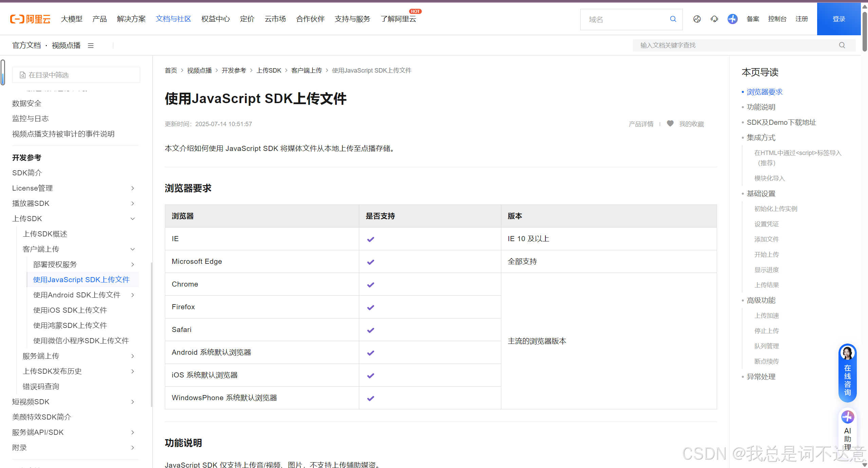Open the doc menu hamburger icon
868x468 pixels.
(91, 45)
